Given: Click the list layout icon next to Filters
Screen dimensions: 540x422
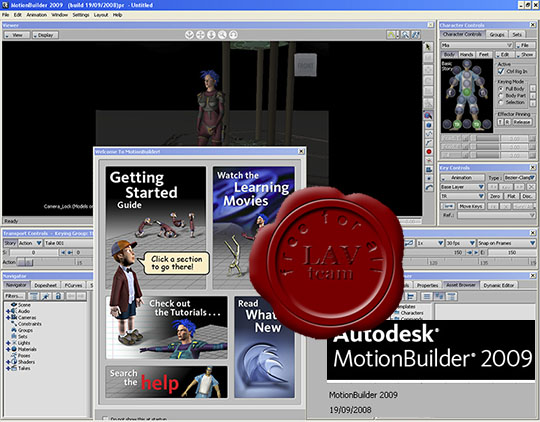Looking at the screenshot, I should tap(33, 296).
